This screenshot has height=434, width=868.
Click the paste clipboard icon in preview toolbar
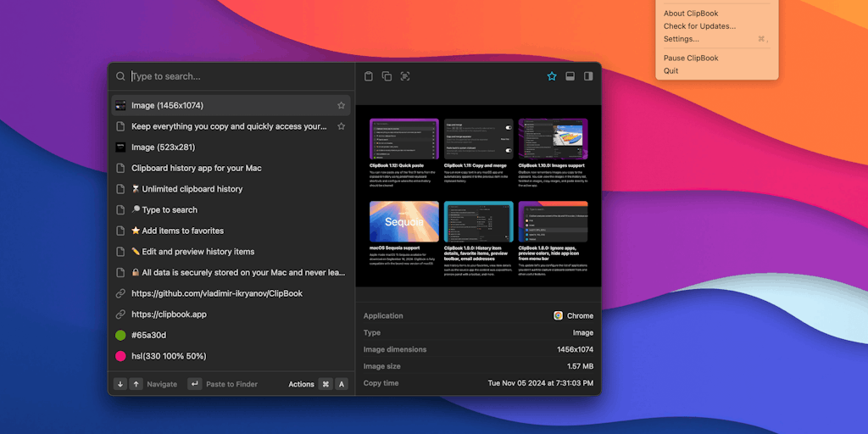[x=369, y=76]
